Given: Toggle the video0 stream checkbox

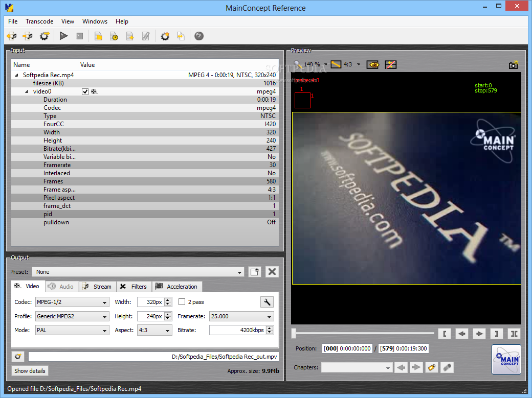Looking at the screenshot, I should pos(85,91).
